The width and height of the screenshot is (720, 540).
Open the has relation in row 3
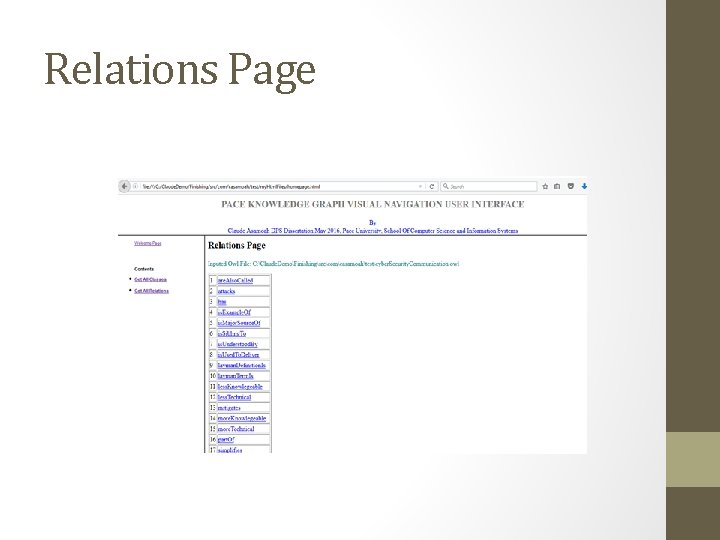coord(222,302)
